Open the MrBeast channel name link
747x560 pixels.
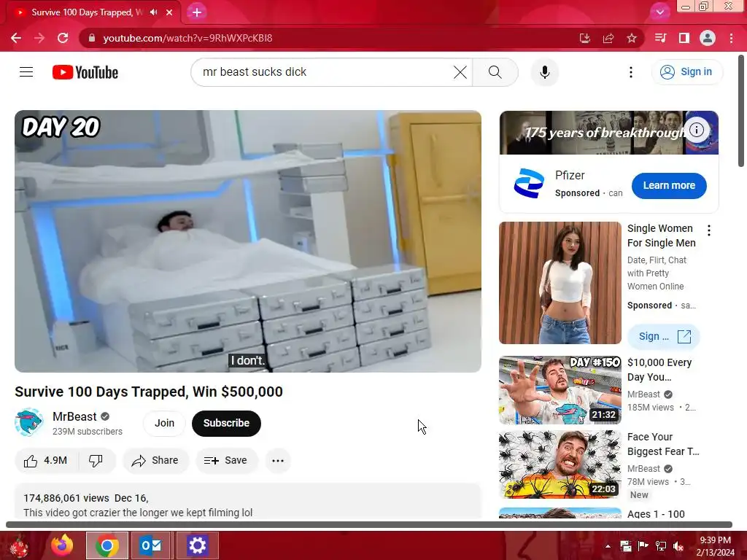[x=75, y=416]
